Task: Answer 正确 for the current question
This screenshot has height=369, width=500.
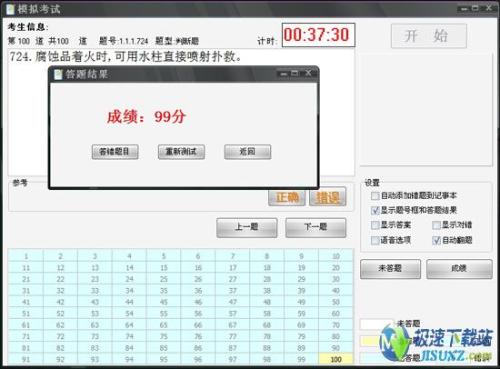Action: [x=287, y=198]
